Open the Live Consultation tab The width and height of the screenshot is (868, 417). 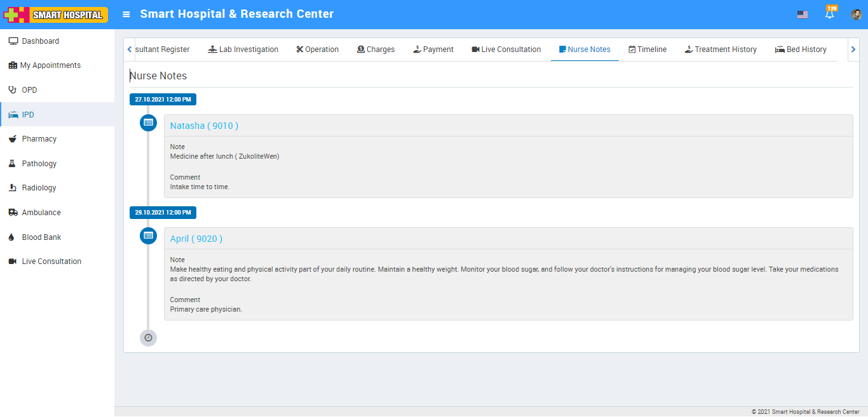506,50
